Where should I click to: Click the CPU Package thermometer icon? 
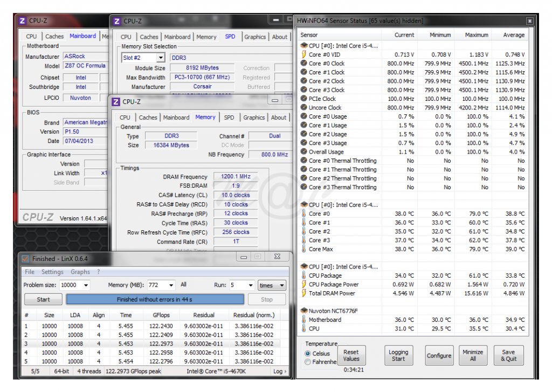click(304, 276)
